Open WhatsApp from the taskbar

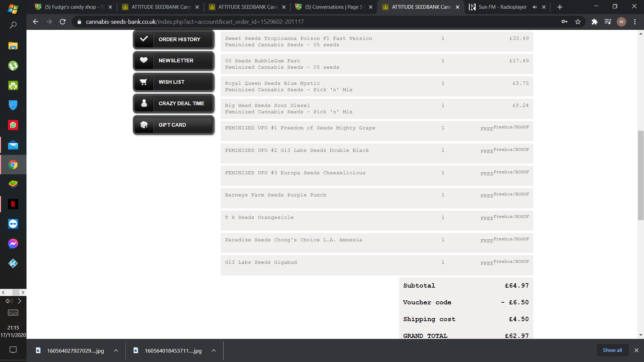coord(13,125)
